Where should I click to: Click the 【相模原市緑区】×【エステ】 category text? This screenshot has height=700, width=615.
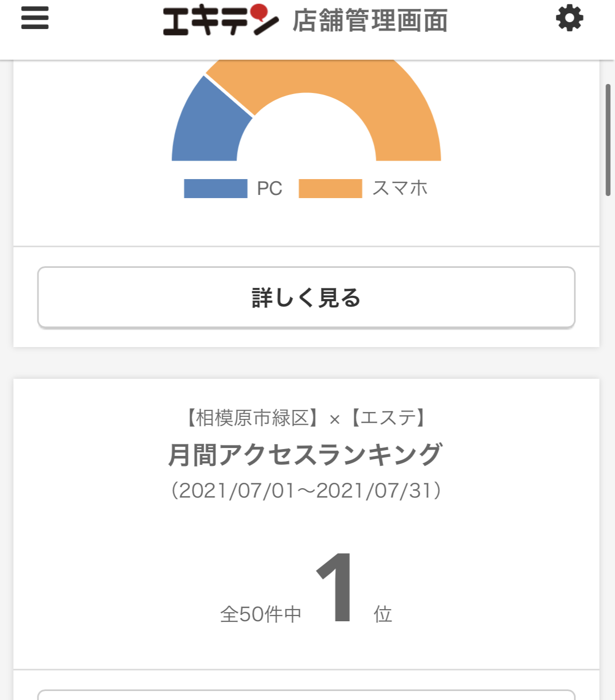306,418
